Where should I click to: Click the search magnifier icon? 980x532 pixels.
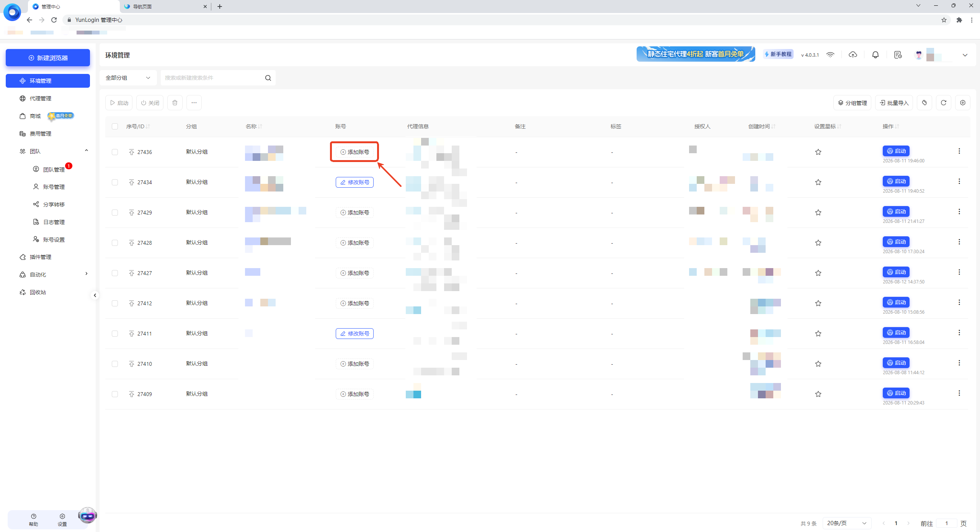(268, 78)
